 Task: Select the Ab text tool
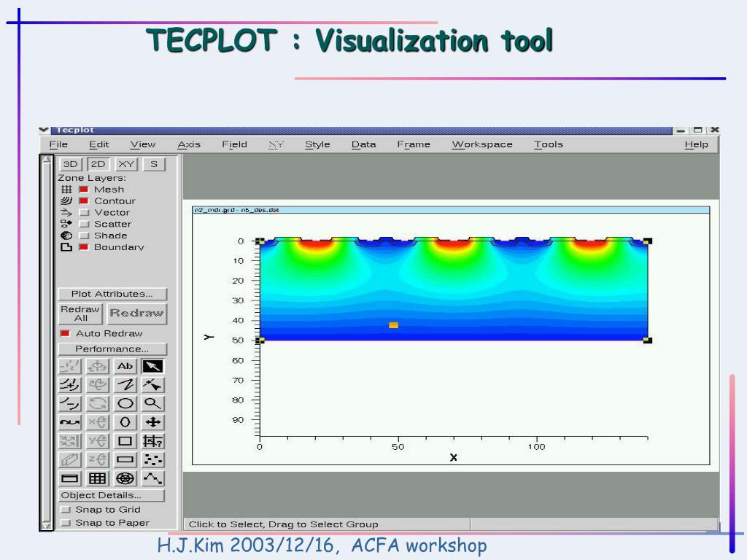click(x=125, y=366)
